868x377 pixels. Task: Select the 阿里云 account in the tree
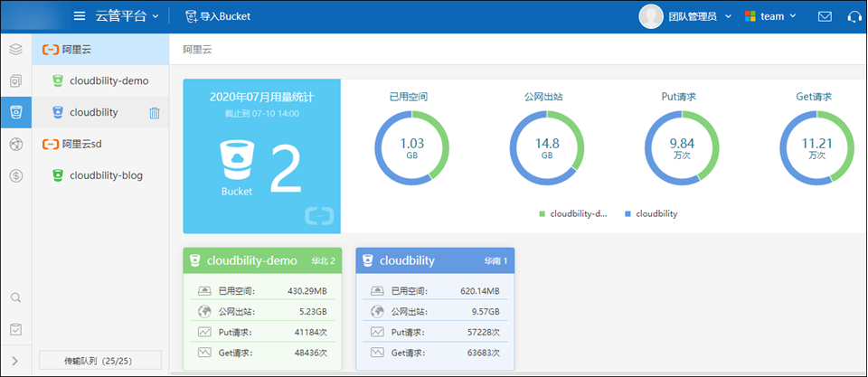pyautogui.click(x=100, y=49)
